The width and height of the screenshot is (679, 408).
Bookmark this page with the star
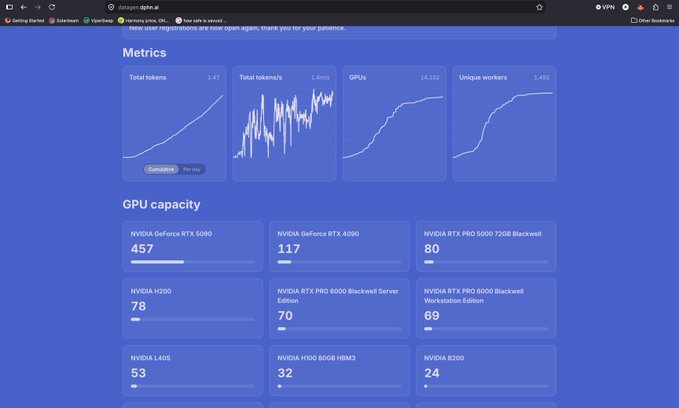tap(539, 7)
